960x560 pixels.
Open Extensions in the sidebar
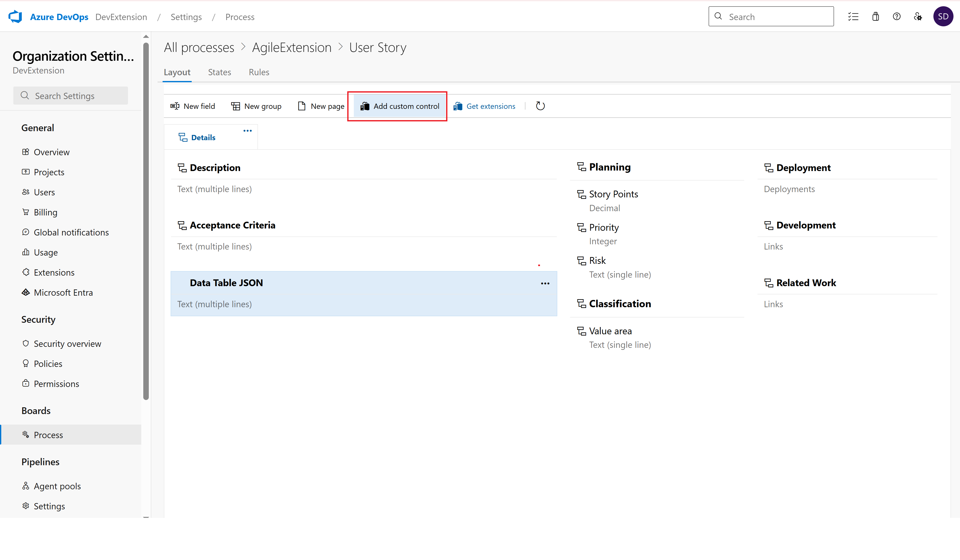click(x=54, y=273)
